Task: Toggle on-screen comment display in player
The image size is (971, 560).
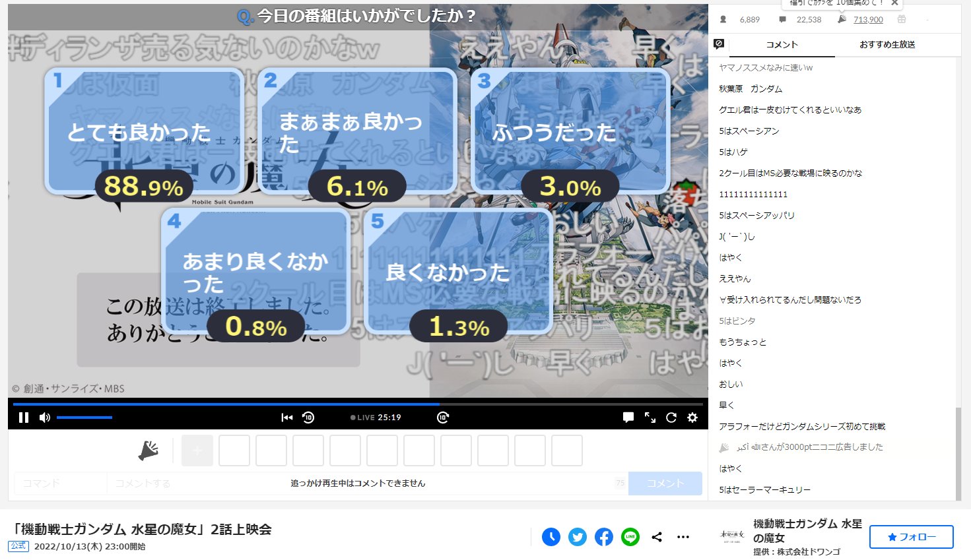Action: (x=628, y=418)
